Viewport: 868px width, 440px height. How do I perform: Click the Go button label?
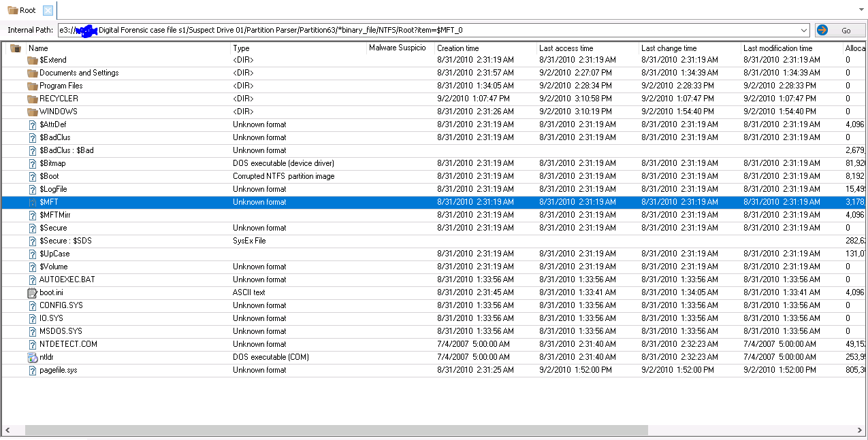tap(846, 31)
